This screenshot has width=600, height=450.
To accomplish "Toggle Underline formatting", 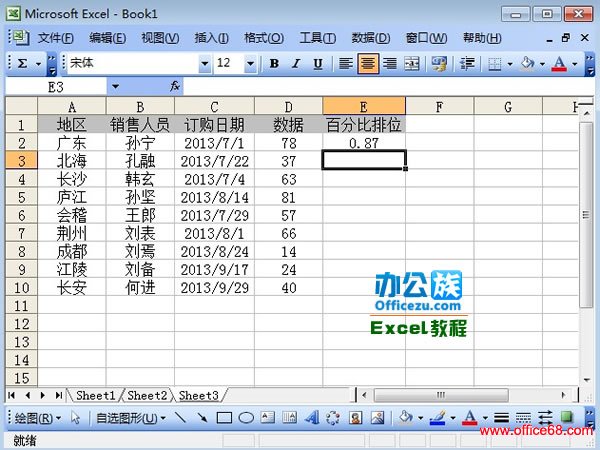I will (x=318, y=64).
